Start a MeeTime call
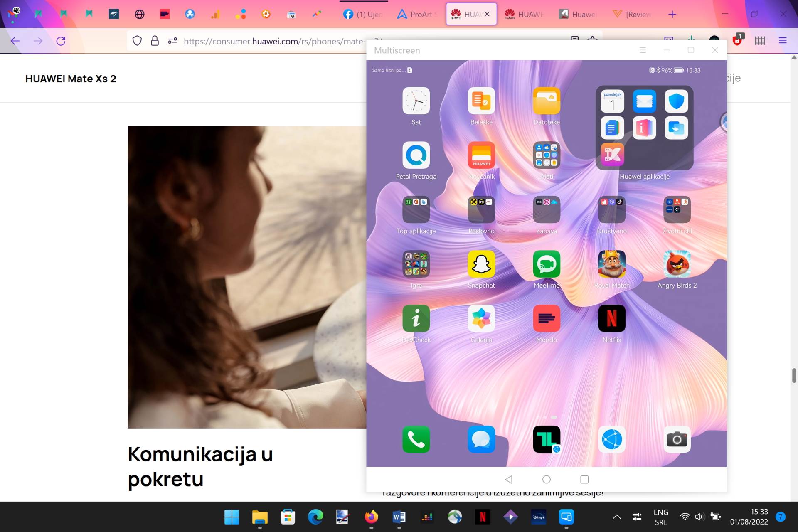Screen dimensions: 798x532 click(x=547, y=264)
